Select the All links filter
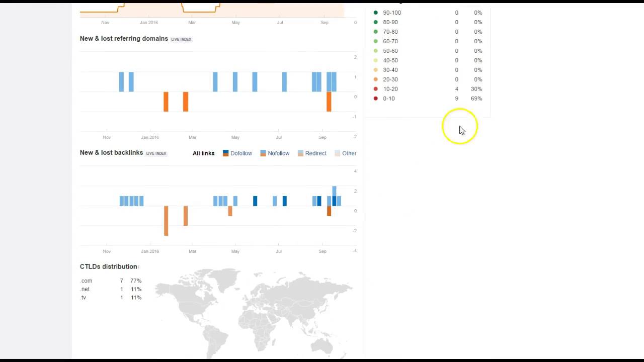This screenshot has height=362, width=644. (x=204, y=153)
